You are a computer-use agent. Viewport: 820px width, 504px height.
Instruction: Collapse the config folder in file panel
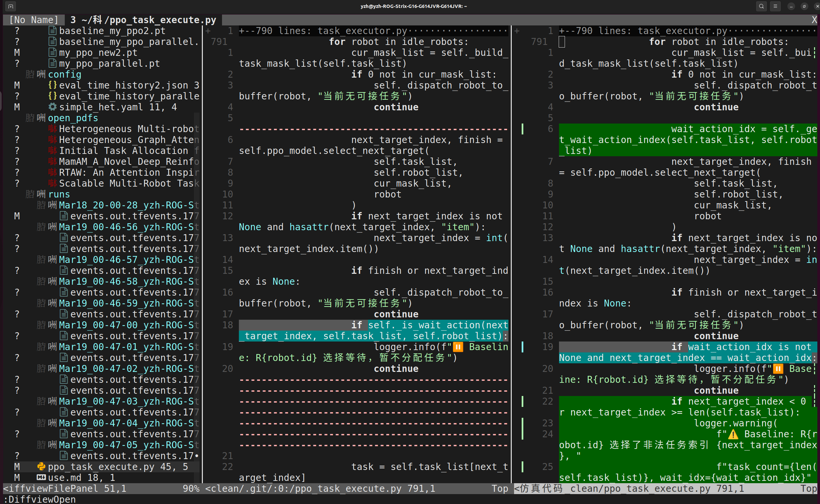click(64, 74)
